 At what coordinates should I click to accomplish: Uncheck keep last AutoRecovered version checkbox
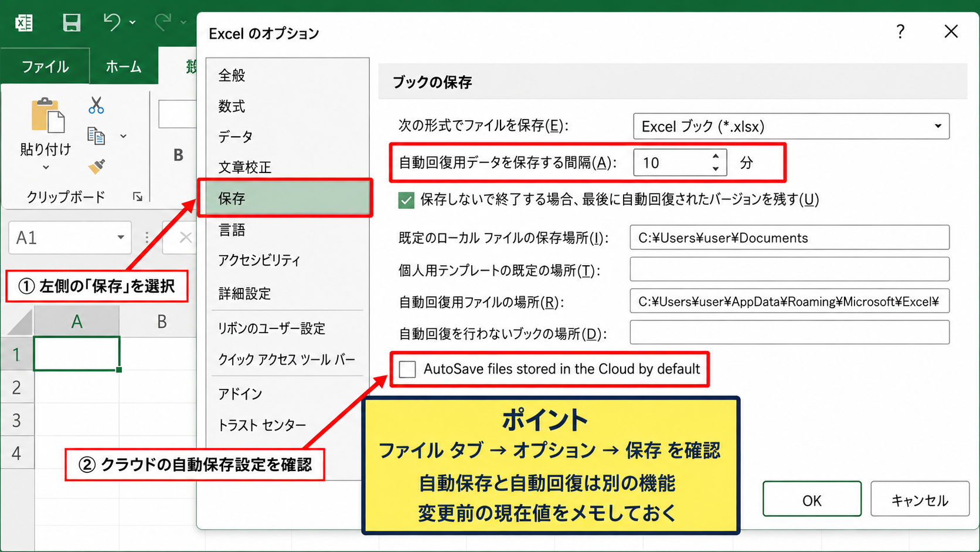406,200
